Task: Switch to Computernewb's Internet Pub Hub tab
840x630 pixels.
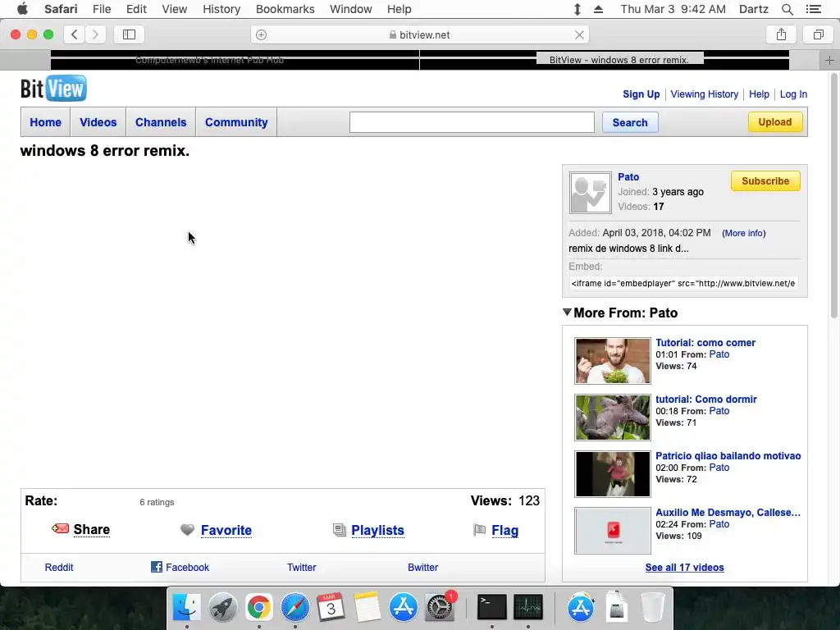Action: point(209,60)
